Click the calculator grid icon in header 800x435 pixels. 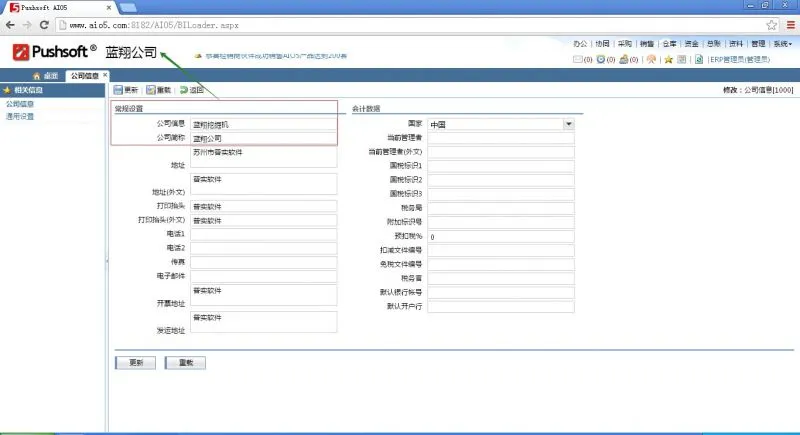pos(682,60)
